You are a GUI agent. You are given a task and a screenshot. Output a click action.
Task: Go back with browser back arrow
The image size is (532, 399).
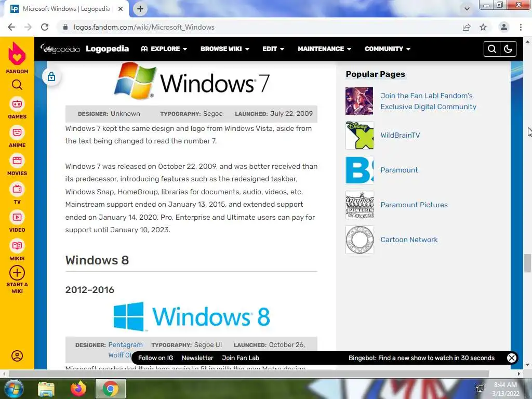pyautogui.click(x=11, y=27)
